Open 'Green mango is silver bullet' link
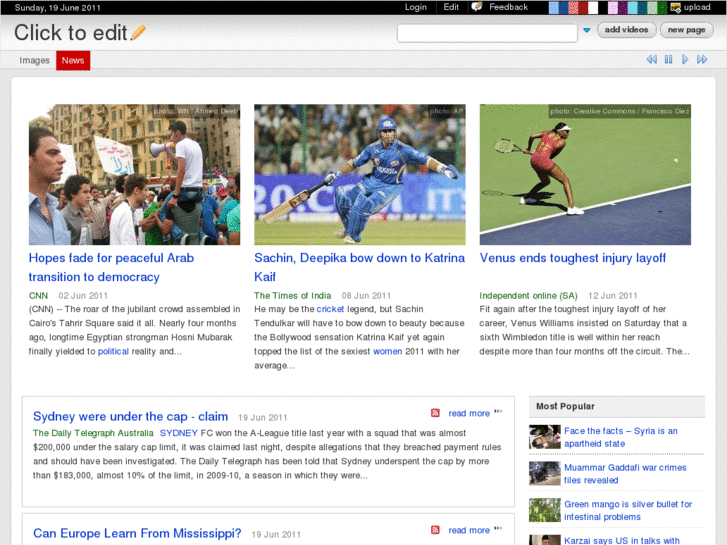Image resolution: width=727 pixels, height=545 pixels. [628, 510]
